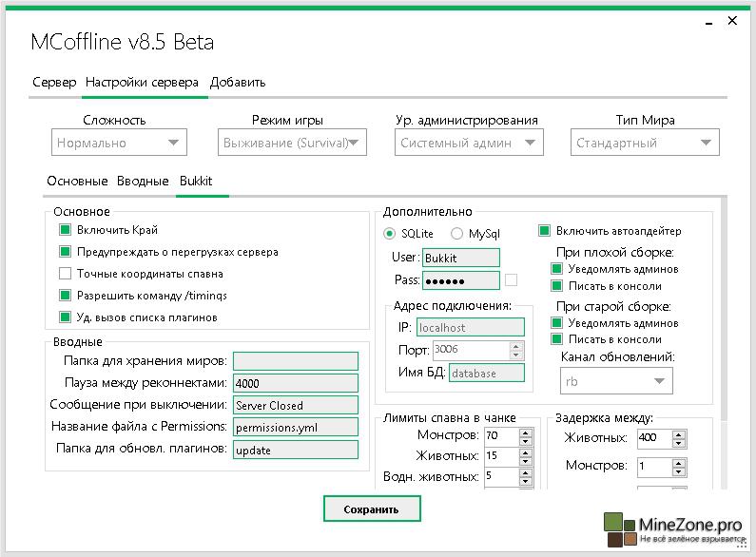The height and width of the screenshot is (557, 756).
Task: Go to the Добавить tab
Action: pyautogui.click(x=238, y=83)
